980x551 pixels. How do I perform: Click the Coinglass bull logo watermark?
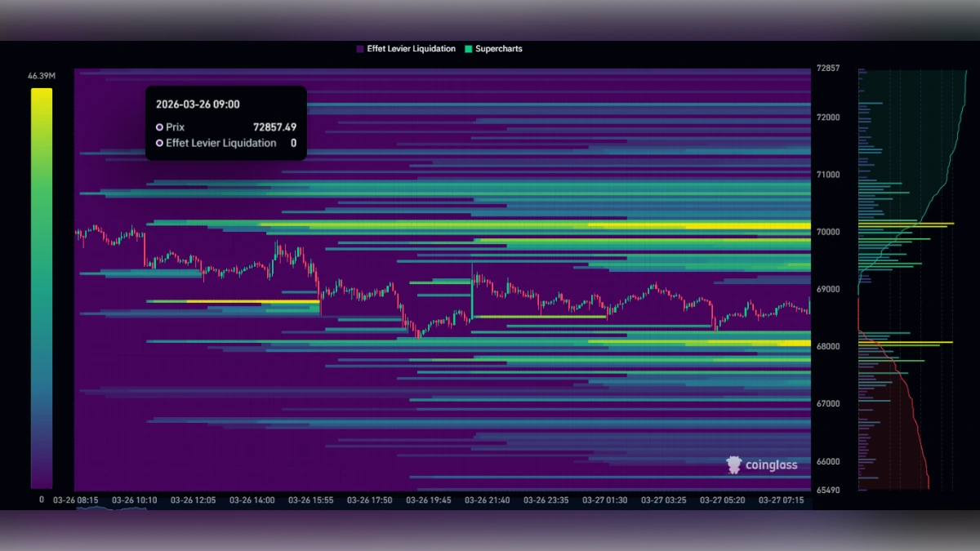pos(733,464)
